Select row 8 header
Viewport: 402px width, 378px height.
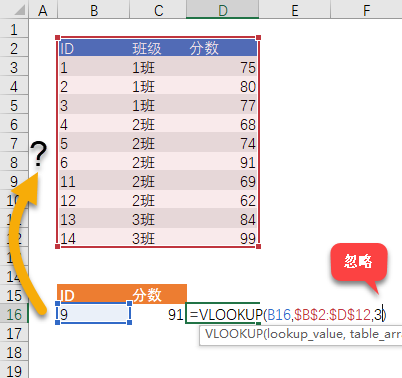(14, 162)
